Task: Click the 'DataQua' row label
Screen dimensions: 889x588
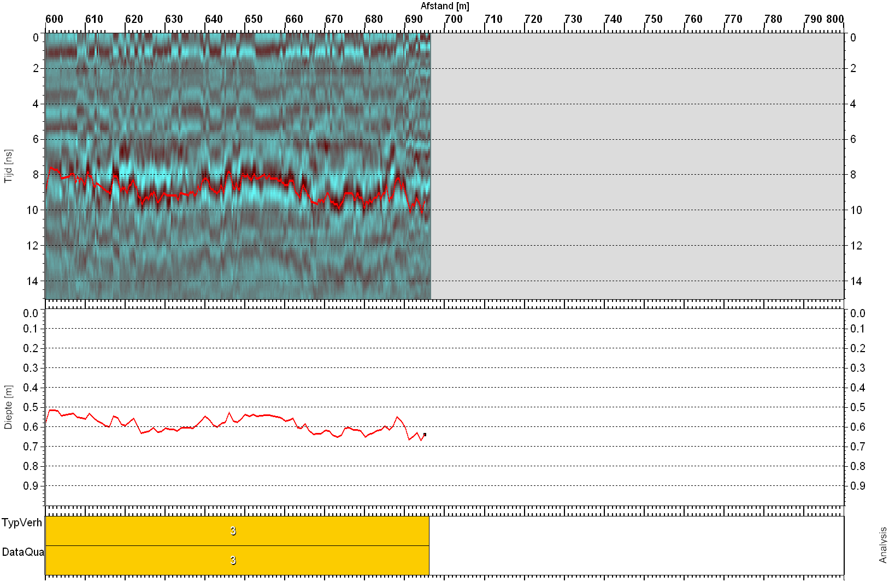Action: (x=23, y=552)
